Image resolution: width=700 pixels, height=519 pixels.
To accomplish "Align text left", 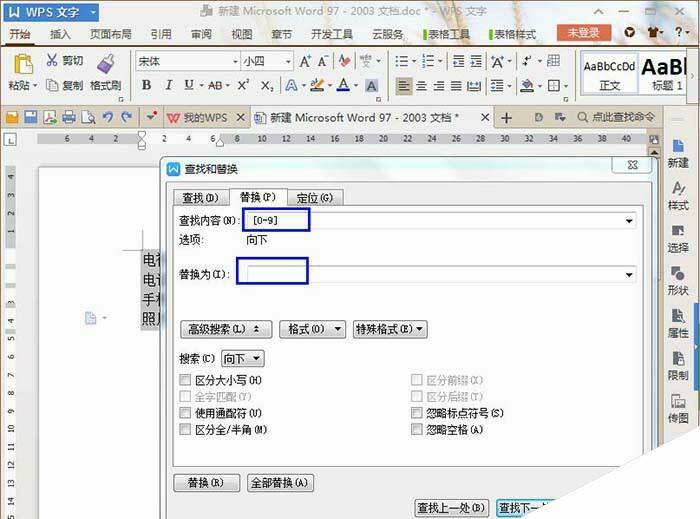I will 404,85.
